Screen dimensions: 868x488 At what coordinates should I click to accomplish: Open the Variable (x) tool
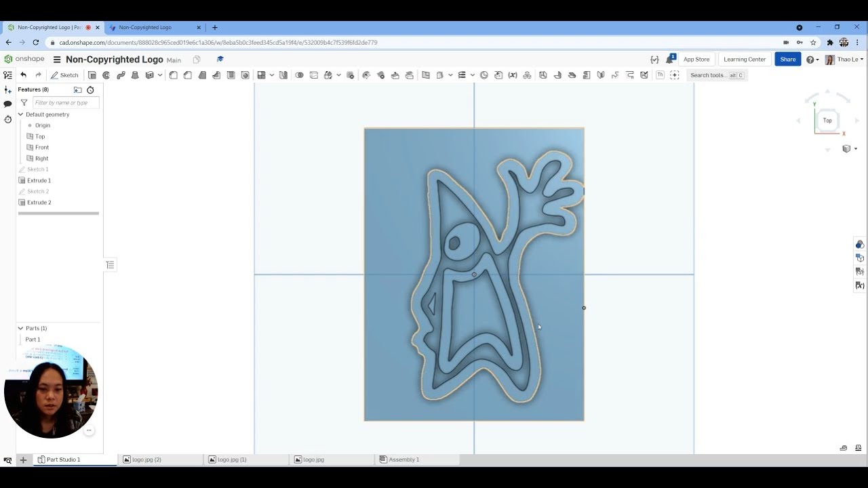pos(513,75)
